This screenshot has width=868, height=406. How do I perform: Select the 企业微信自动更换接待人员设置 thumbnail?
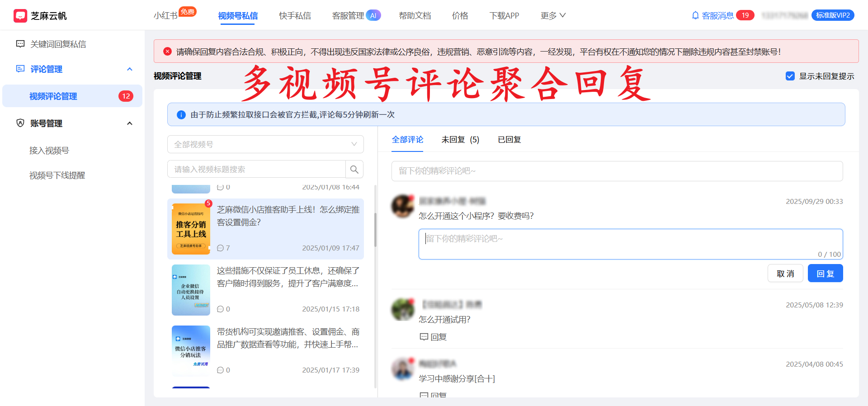191,290
